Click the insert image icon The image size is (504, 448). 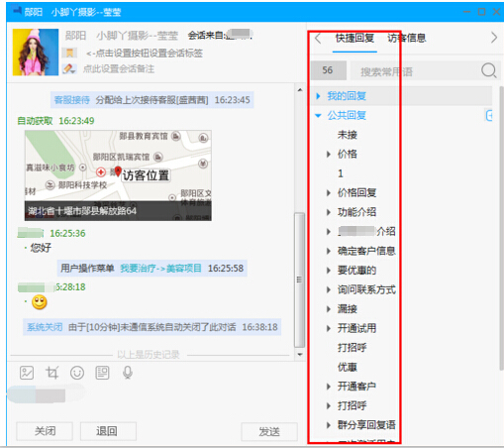click(x=27, y=373)
